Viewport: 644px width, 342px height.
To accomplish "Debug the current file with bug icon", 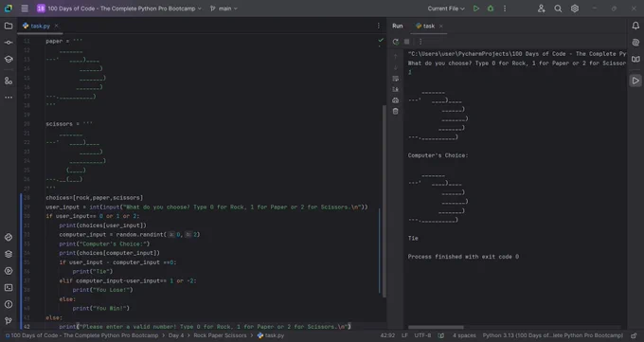I will (x=491, y=9).
